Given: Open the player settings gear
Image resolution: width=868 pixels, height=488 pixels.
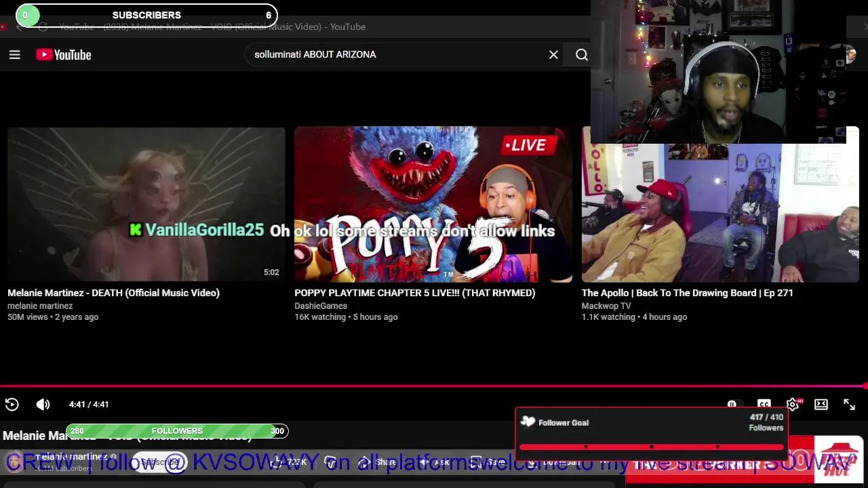Looking at the screenshot, I should pos(793,405).
